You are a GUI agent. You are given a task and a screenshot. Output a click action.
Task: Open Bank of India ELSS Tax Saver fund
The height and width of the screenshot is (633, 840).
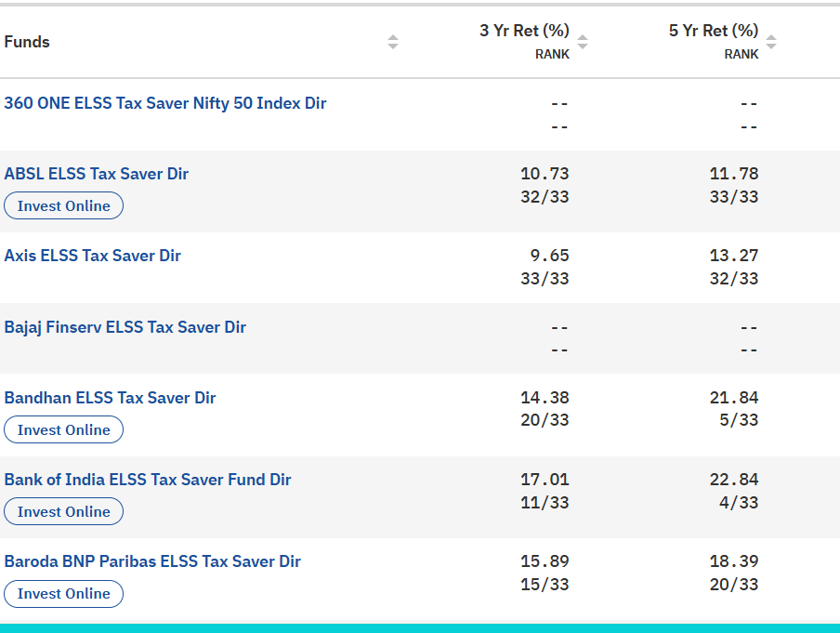148,480
